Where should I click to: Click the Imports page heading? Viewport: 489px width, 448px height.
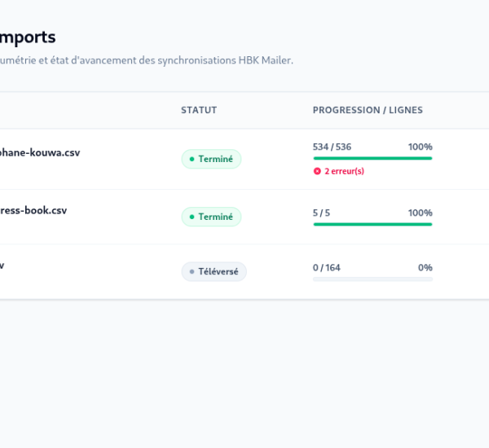click(x=28, y=37)
